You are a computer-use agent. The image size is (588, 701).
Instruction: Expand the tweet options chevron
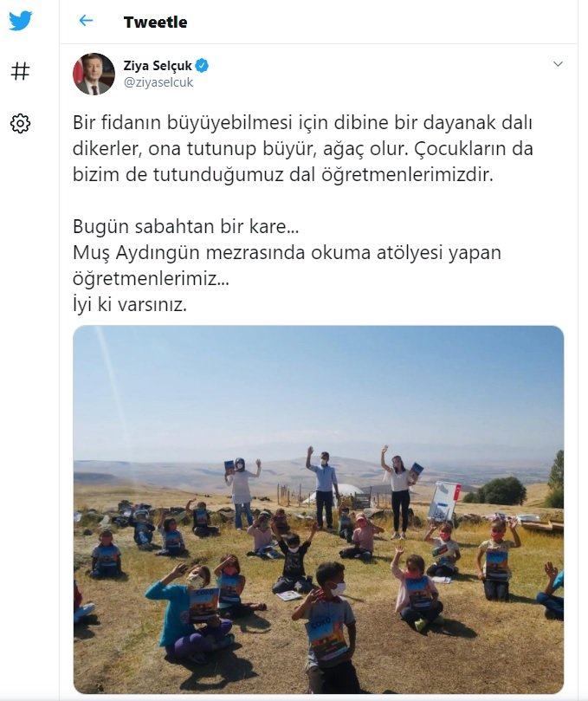[558, 64]
